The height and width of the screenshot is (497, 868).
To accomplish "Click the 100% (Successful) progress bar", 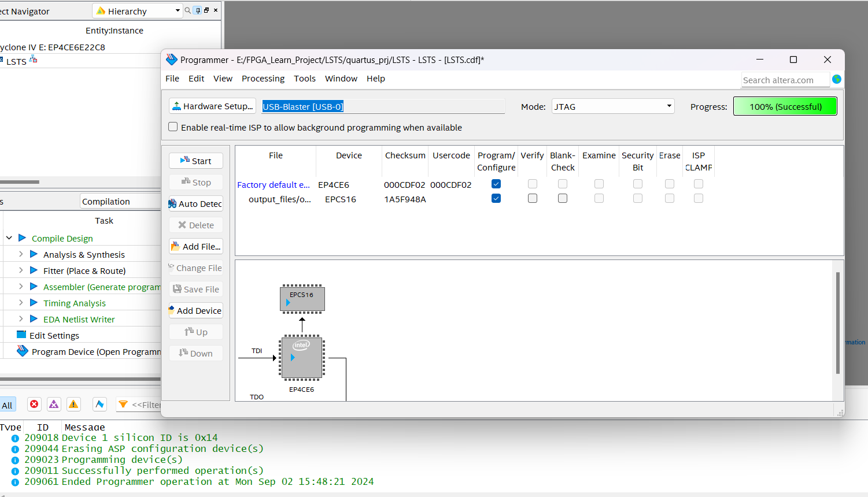I will pyautogui.click(x=785, y=106).
